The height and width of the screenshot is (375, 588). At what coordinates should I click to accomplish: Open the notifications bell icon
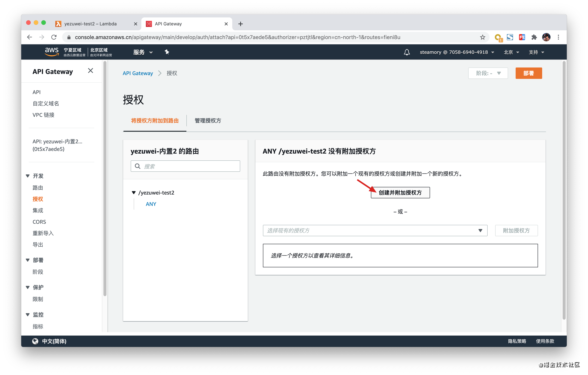[407, 52]
